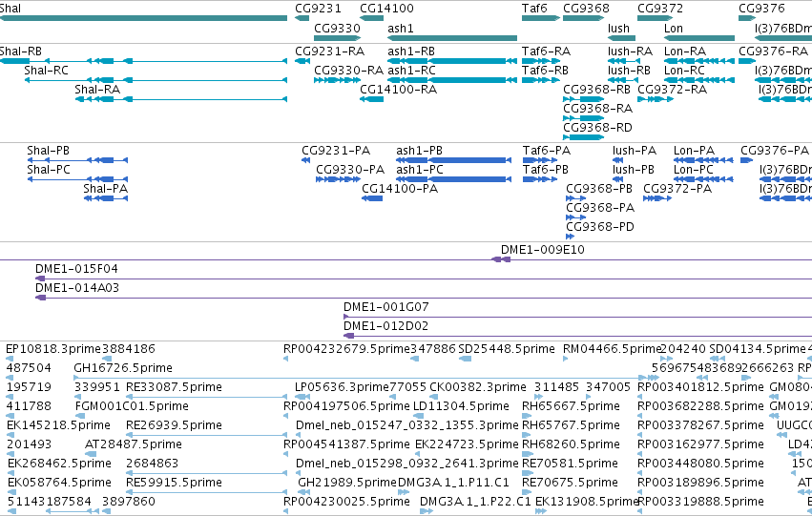Click protein Taf6-PA label

pyautogui.click(x=547, y=151)
